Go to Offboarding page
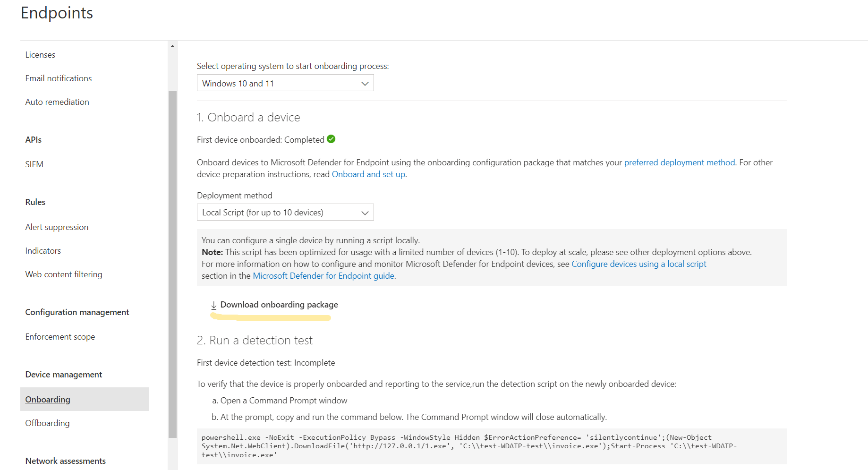868x470 pixels. [47, 423]
